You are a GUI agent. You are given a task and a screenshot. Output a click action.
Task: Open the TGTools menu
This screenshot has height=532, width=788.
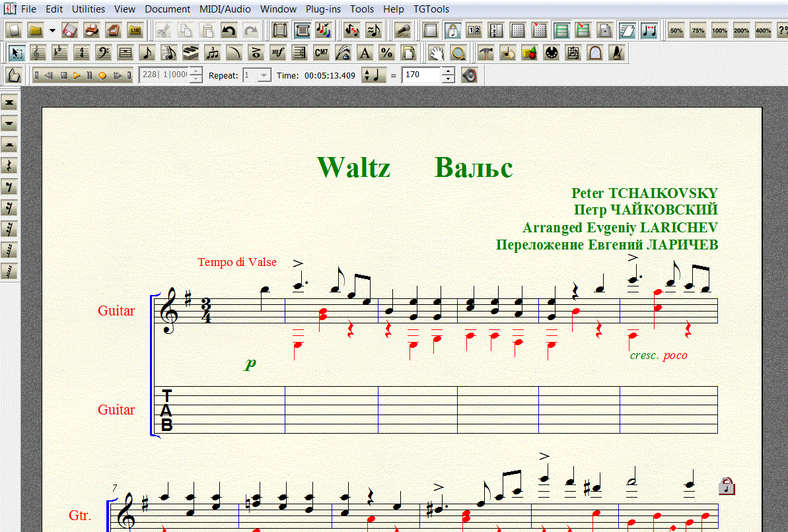click(x=431, y=9)
